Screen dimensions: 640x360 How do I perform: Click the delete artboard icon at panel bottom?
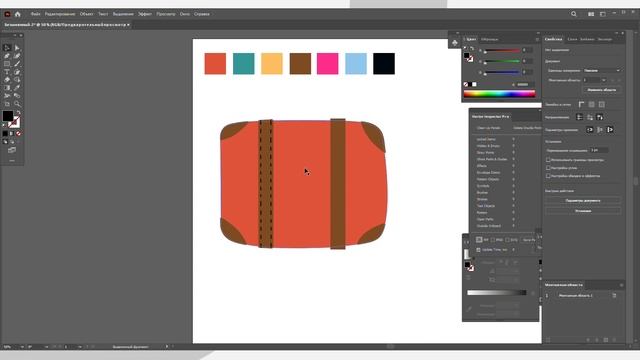tap(615, 340)
